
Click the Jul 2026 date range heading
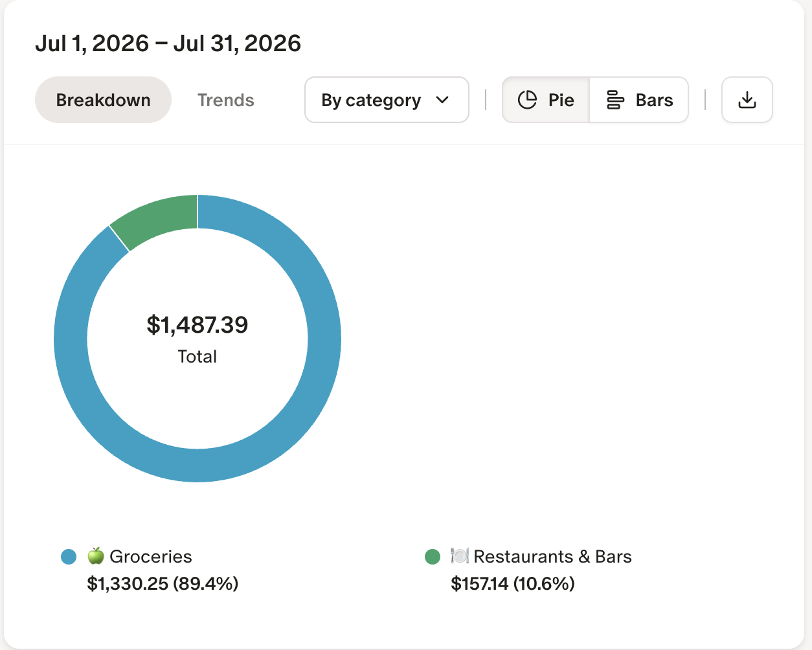[168, 43]
